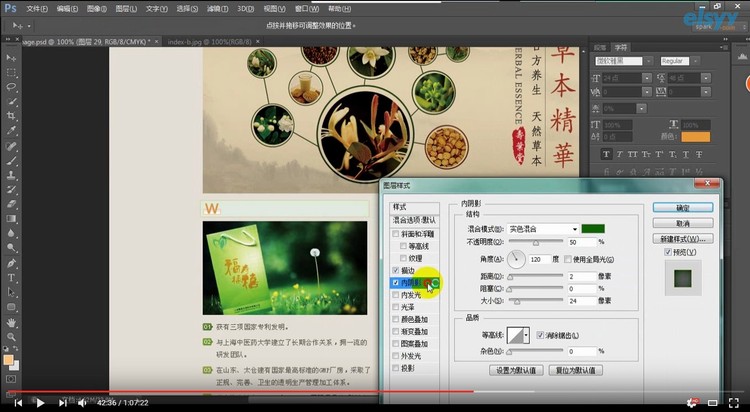The image size is (750, 412).
Task: Open 混合模式 blend mode dropdown
Action: point(542,229)
